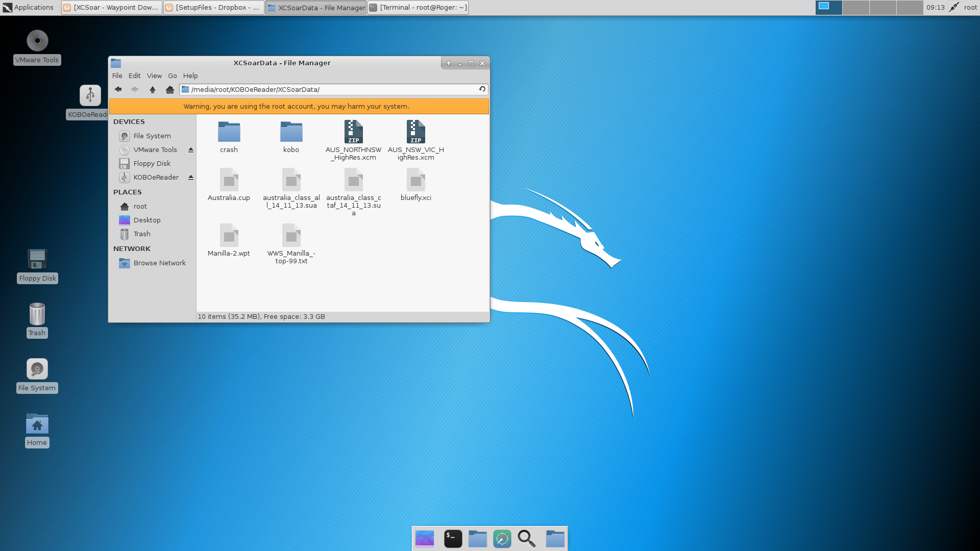Eject the VMware Tools volume
Screen dimensions: 980x551
point(191,150)
